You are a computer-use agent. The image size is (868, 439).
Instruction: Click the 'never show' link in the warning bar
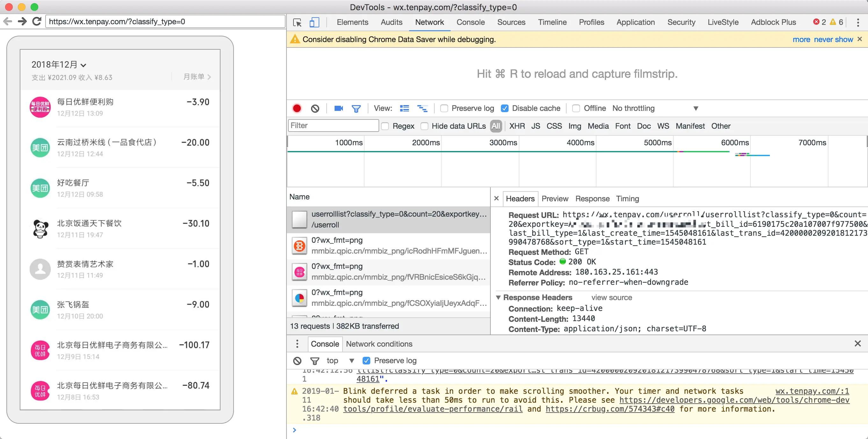833,40
